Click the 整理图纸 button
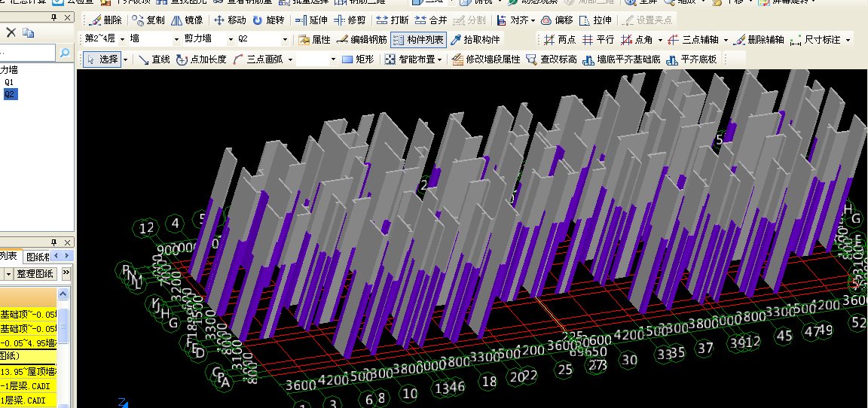The image size is (868, 408). [x=35, y=274]
